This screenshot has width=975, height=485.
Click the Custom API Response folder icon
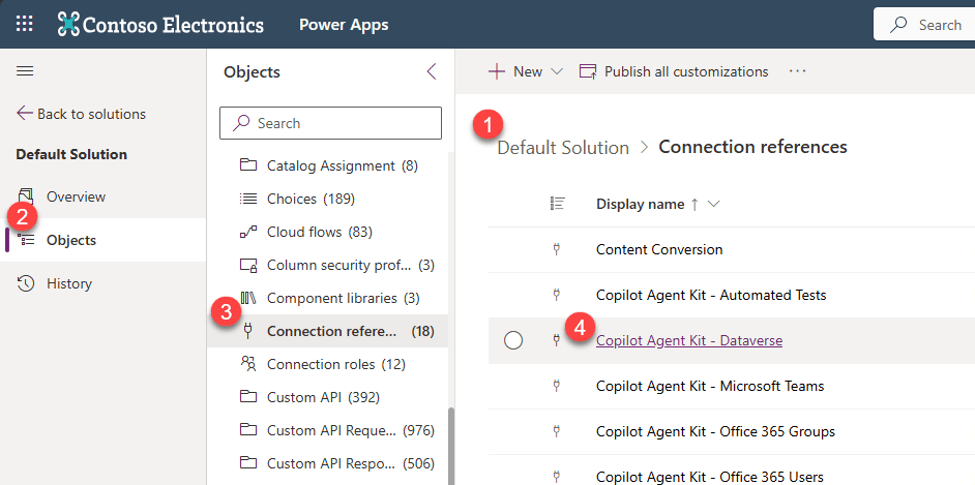(x=248, y=463)
